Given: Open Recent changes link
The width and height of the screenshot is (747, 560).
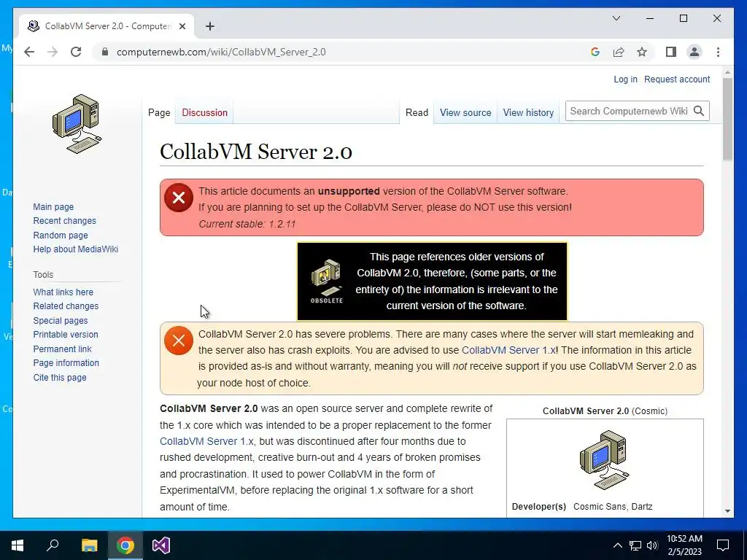Looking at the screenshot, I should tap(64, 220).
